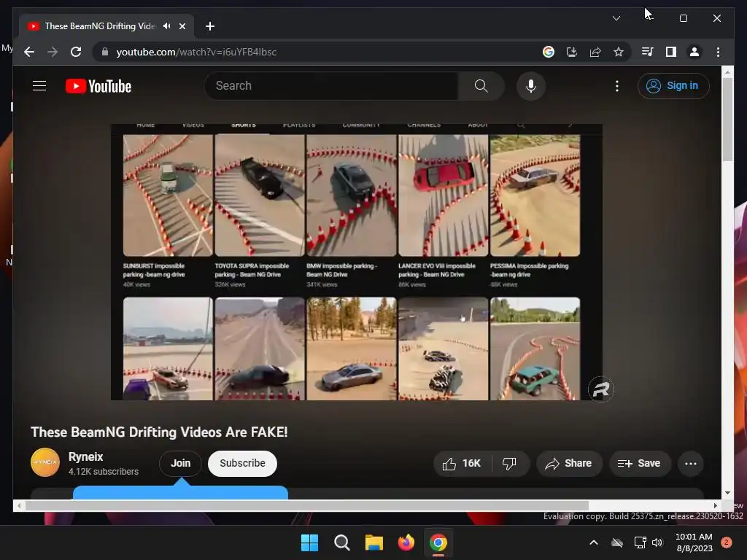Select the These BeamNG Drifting Vide tab
This screenshot has height=560, width=747.
tap(107, 26)
